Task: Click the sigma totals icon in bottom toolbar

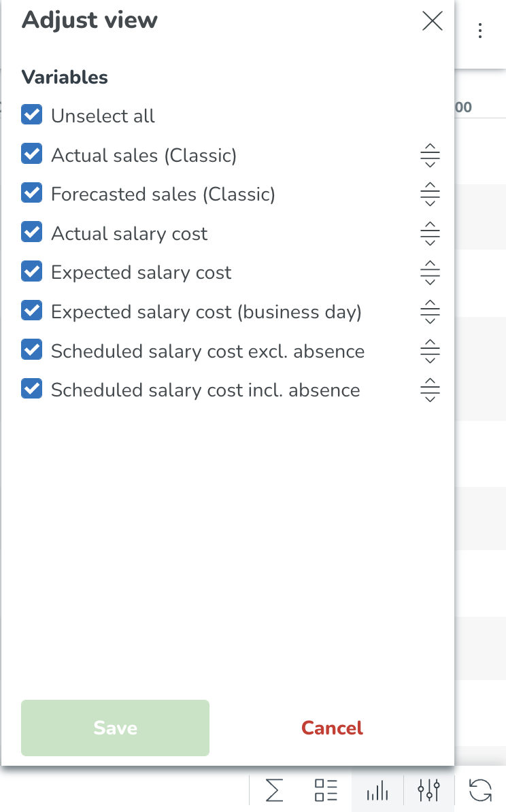Action: click(x=275, y=791)
